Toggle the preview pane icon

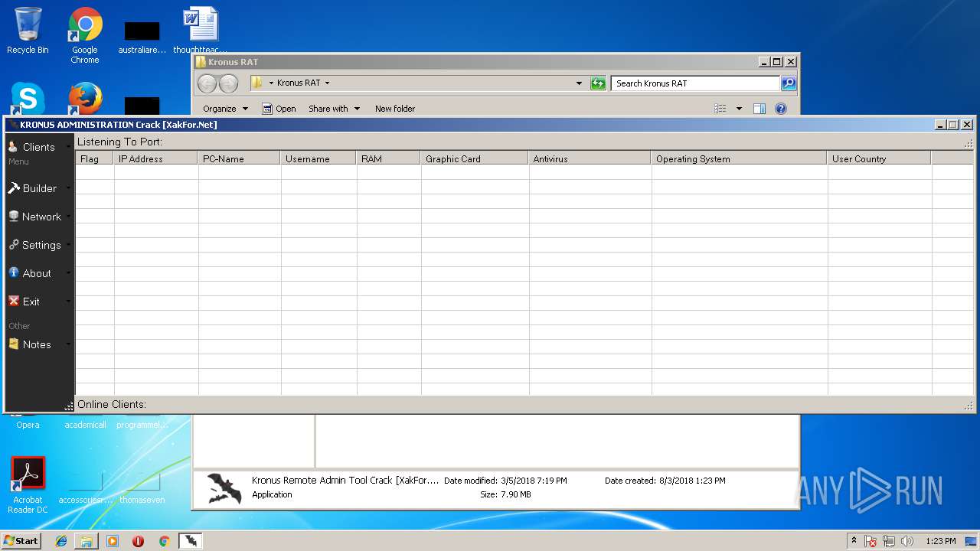pyautogui.click(x=759, y=109)
